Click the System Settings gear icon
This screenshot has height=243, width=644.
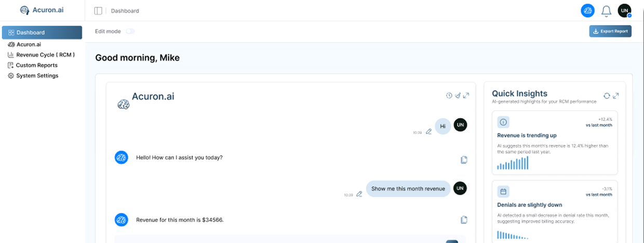(x=11, y=76)
